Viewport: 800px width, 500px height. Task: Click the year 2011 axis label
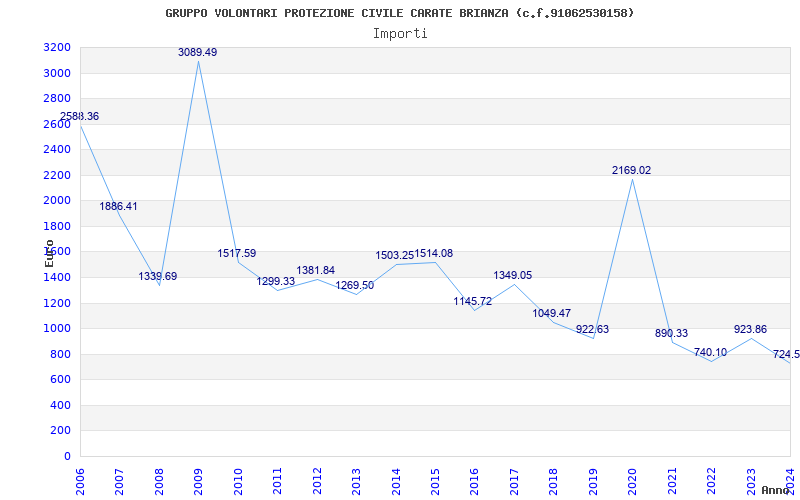pos(278,482)
